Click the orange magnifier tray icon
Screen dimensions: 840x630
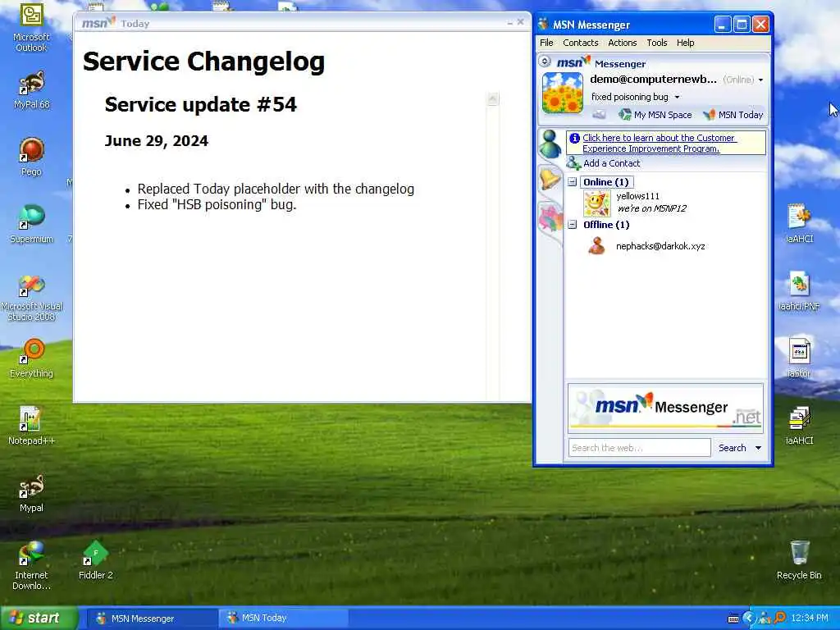(x=779, y=619)
